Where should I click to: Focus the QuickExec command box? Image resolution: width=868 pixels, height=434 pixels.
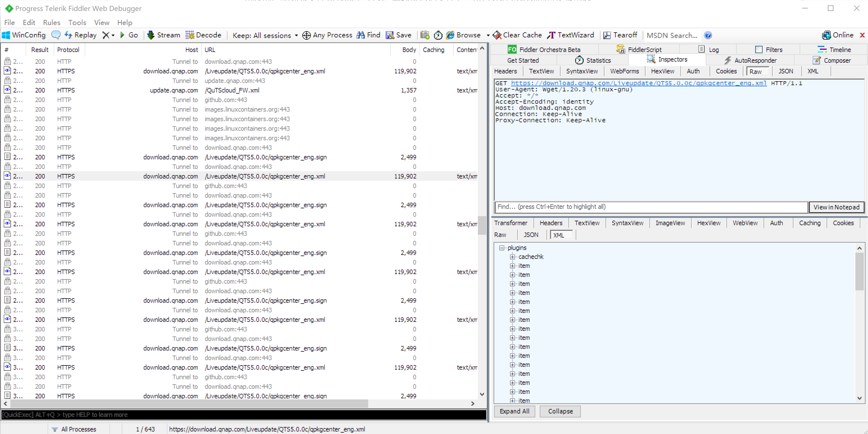(244, 415)
